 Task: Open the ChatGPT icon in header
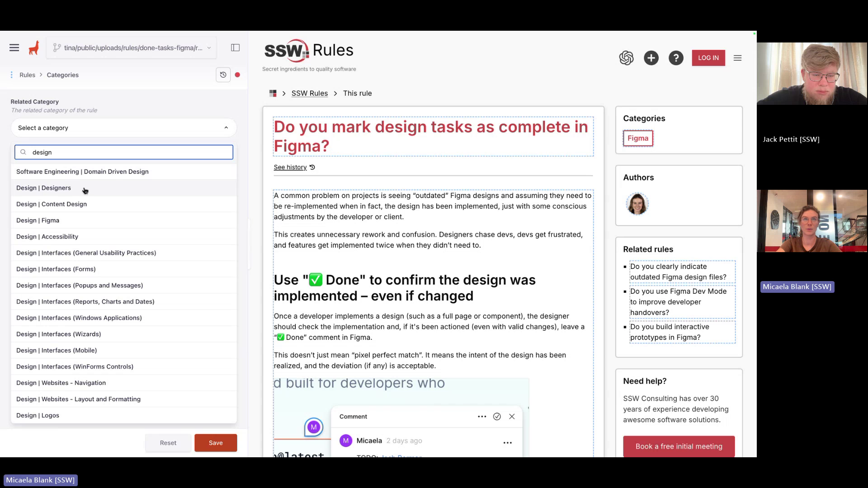click(626, 58)
